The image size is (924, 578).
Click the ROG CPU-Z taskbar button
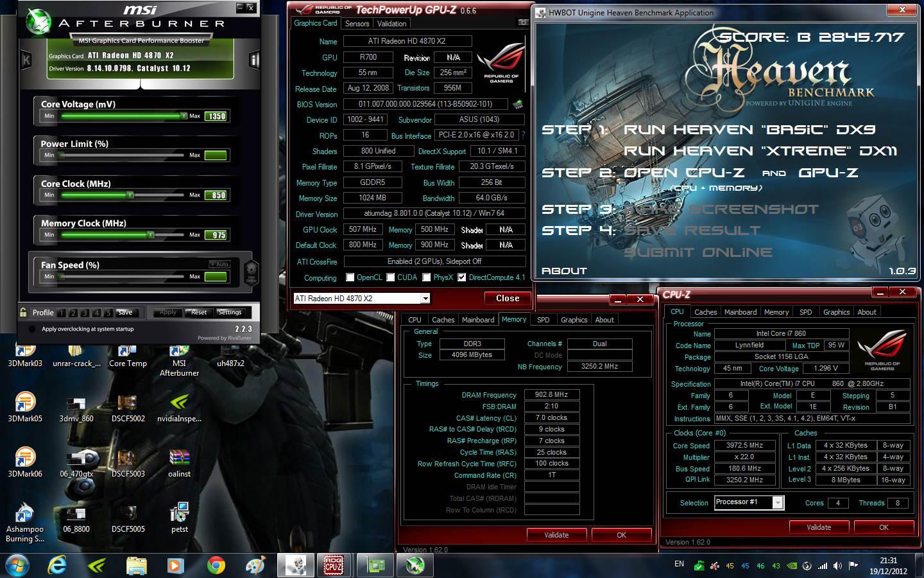coord(333,565)
